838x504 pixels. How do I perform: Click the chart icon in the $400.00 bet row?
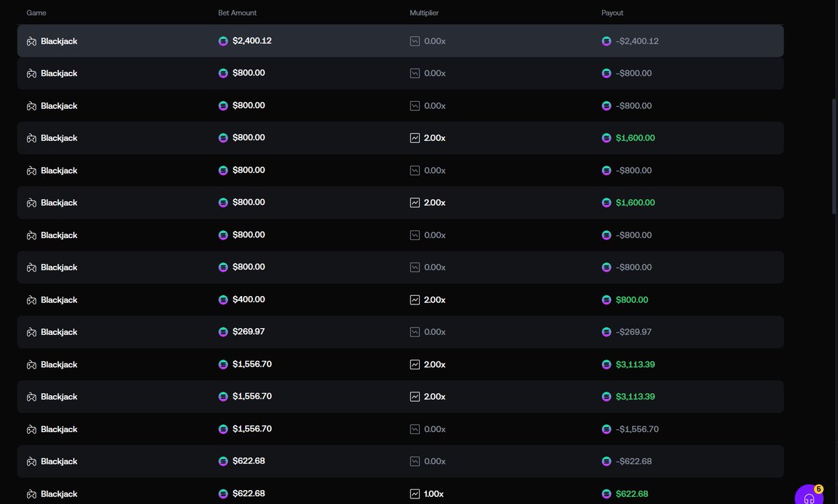click(x=415, y=300)
